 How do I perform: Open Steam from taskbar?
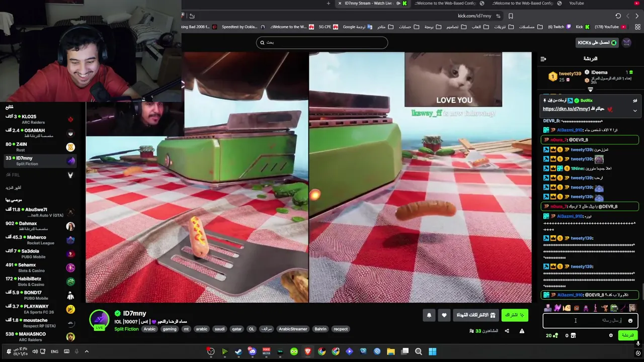coord(238,351)
